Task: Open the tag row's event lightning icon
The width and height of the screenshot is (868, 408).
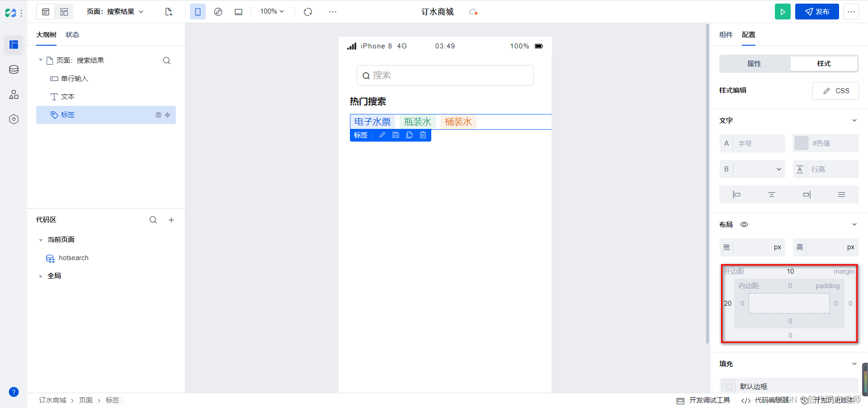Action: point(168,115)
